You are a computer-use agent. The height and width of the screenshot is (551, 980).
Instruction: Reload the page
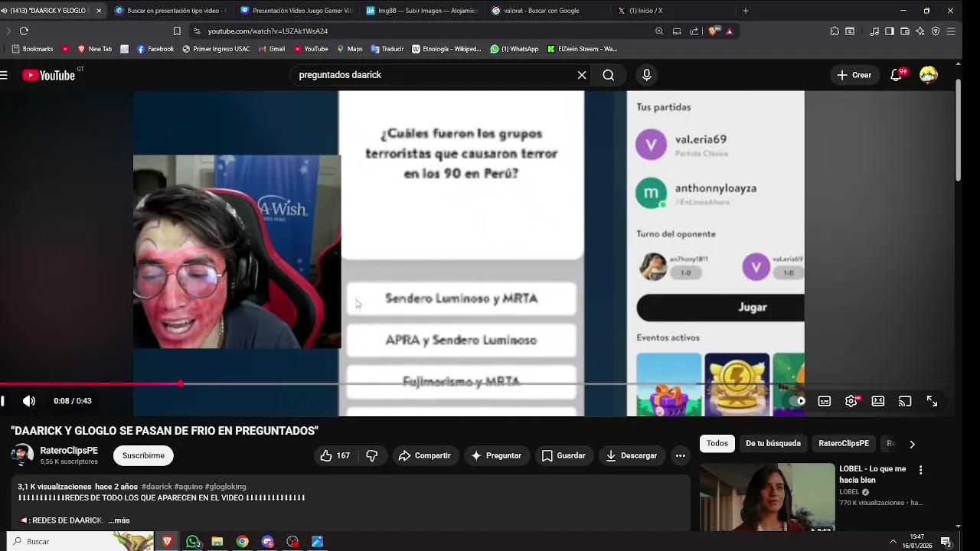point(24,31)
